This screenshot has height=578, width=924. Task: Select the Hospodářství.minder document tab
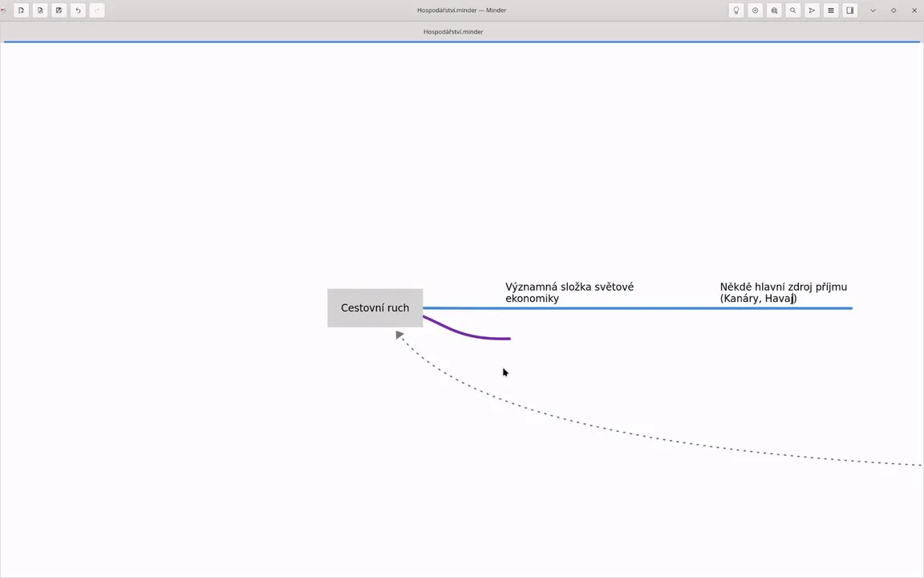tap(453, 32)
